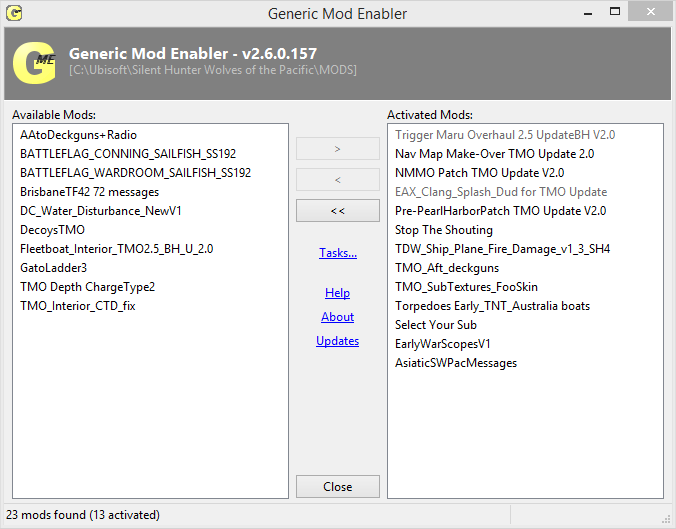676x529 pixels.
Task: Open the About link
Action: (x=338, y=317)
